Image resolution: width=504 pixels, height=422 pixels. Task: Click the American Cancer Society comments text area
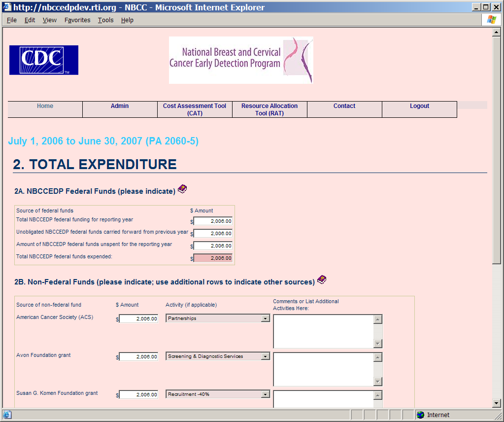click(323, 331)
